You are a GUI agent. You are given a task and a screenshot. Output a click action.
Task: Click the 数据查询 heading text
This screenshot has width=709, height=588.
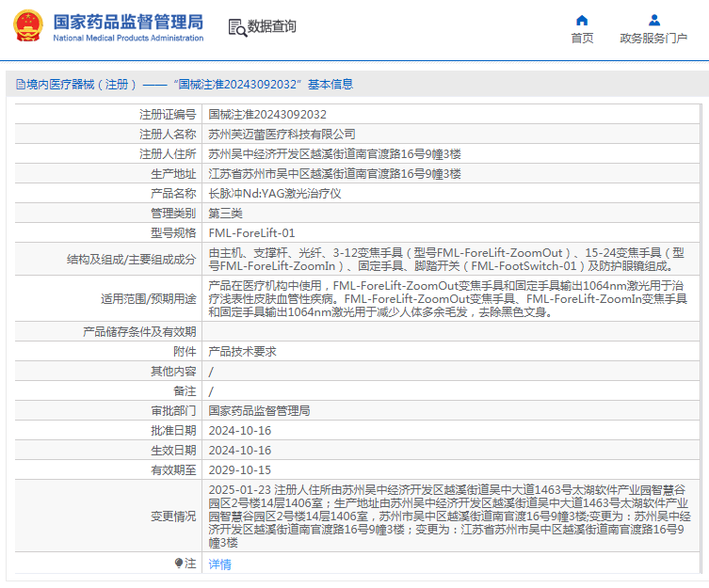point(272,27)
